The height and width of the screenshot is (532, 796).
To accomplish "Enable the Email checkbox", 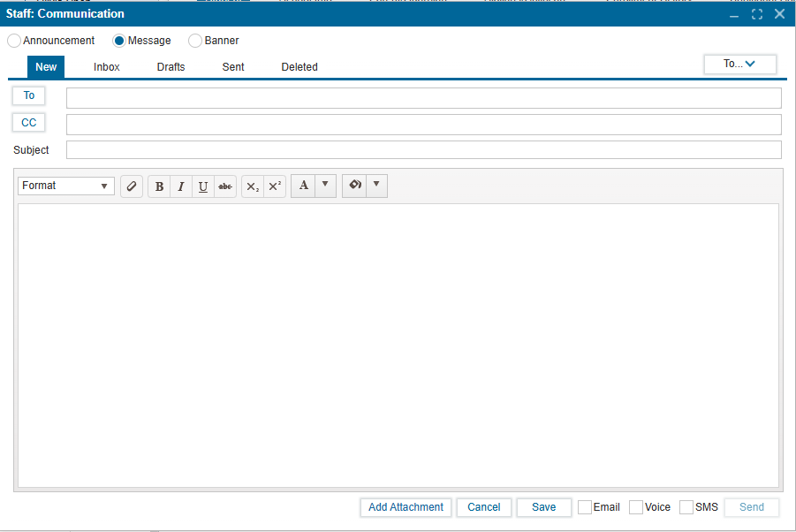I will click(585, 507).
